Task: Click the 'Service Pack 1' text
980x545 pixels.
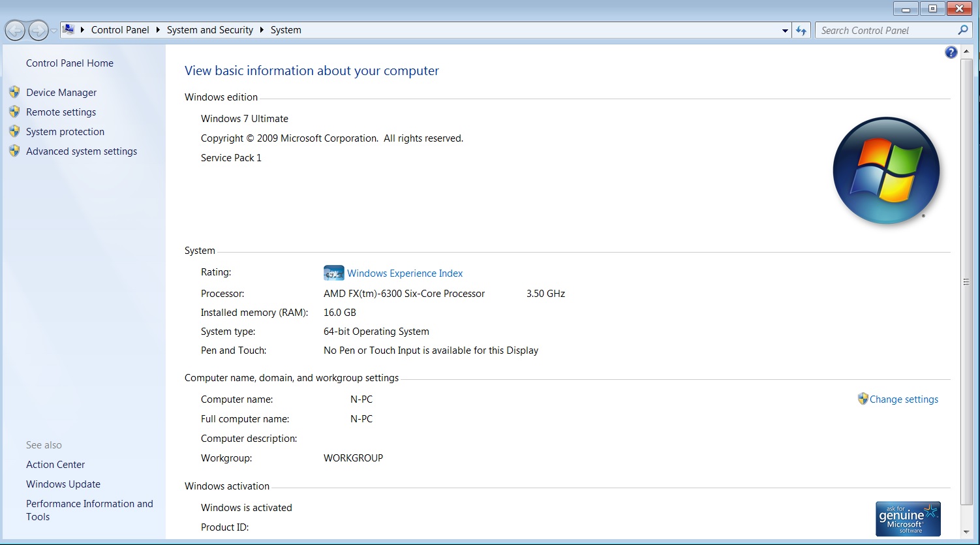Action: pos(231,158)
